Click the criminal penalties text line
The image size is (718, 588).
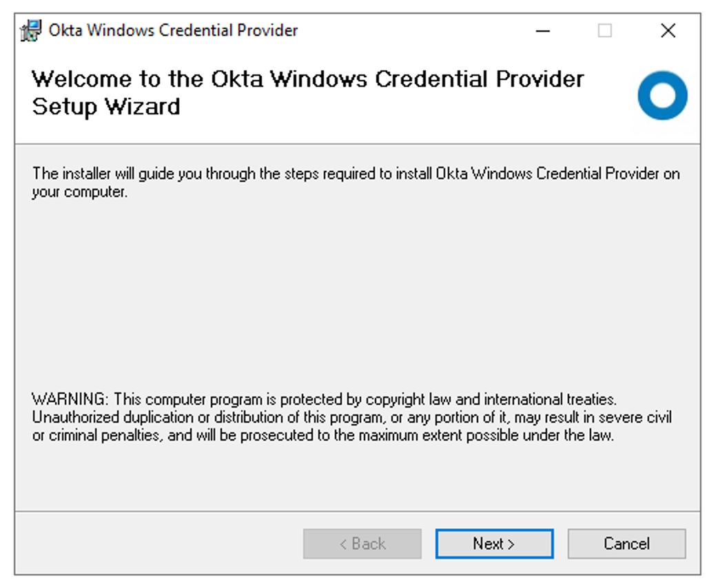[323, 435]
